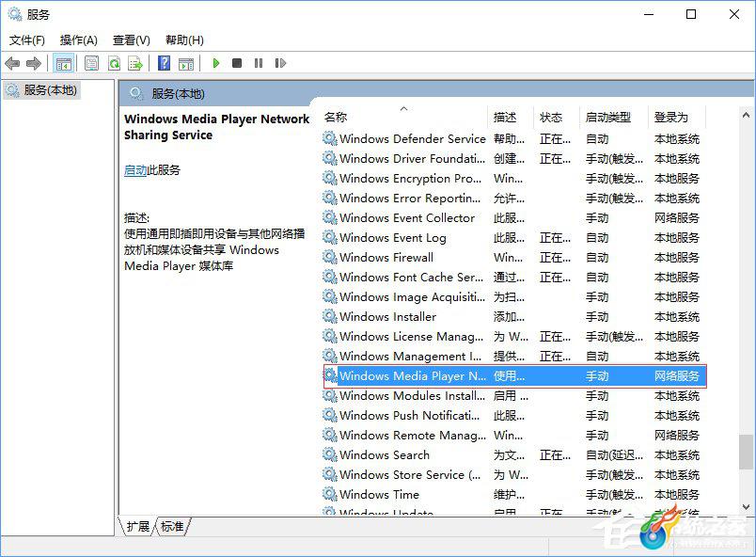This screenshot has height=557, width=756.
Task: Open the 帮助(H) menu
Action: click(184, 40)
